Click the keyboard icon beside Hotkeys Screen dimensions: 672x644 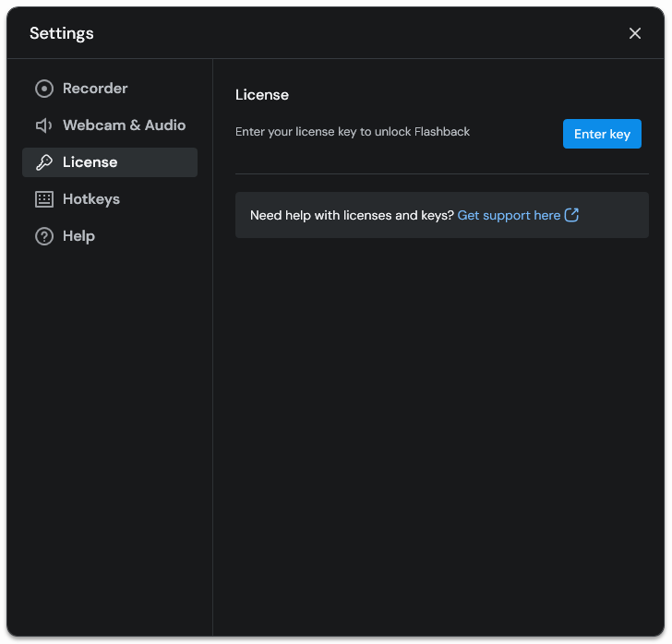point(44,199)
